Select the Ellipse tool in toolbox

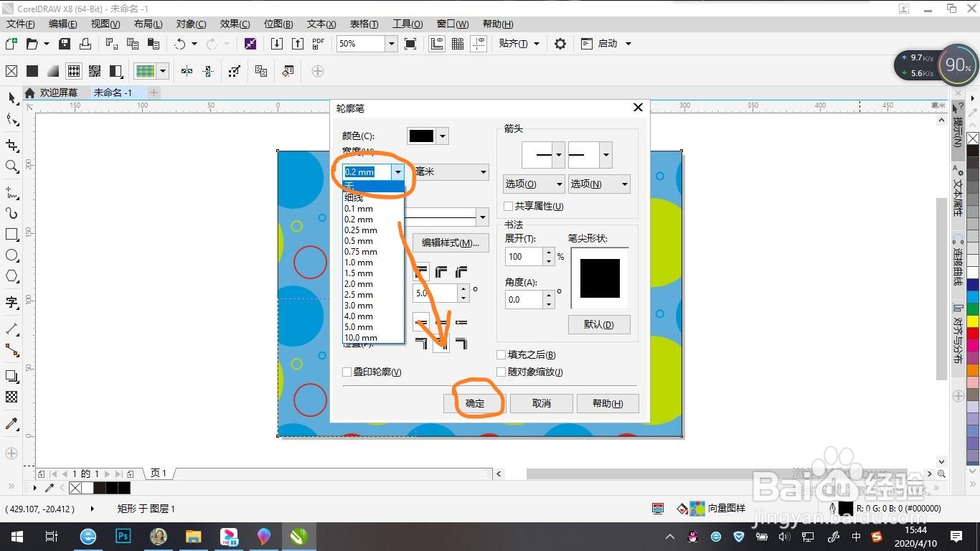pyautogui.click(x=11, y=255)
